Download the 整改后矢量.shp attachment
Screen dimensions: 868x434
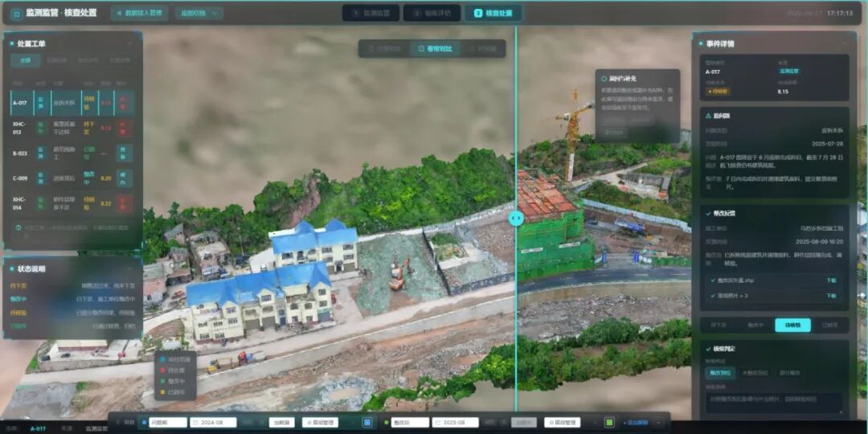pyautogui.click(x=832, y=280)
